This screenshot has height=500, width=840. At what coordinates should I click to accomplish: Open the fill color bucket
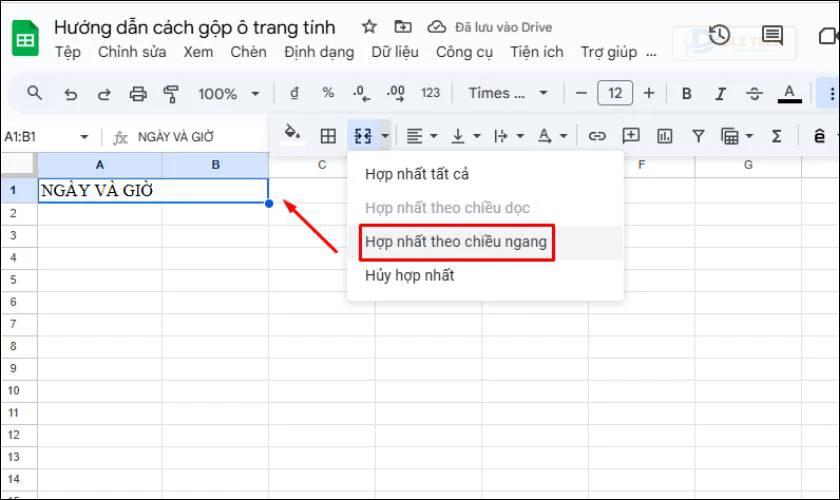292,134
